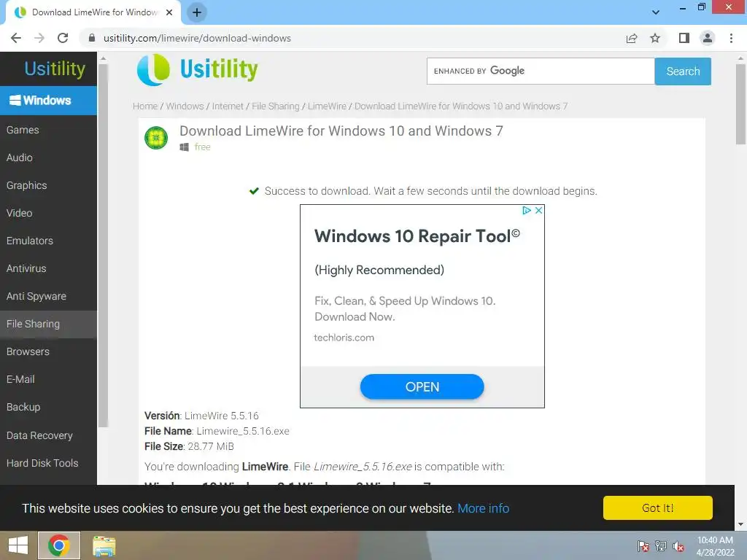747x560 pixels.
Task: Select the Windows sidebar header
Action: (48, 101)
